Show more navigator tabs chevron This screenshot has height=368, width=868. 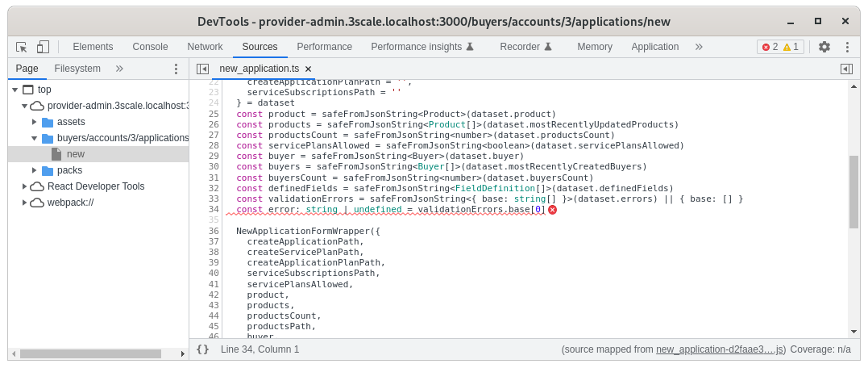coord(119,69)
